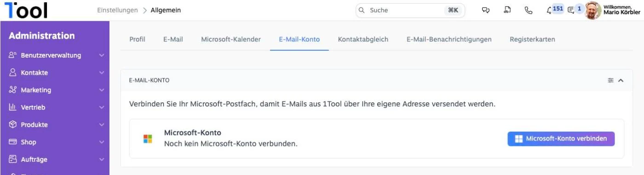644x175 pixels.
Task: Switch to the Kontaktabgleich tab
Action: tap(363, 39)
